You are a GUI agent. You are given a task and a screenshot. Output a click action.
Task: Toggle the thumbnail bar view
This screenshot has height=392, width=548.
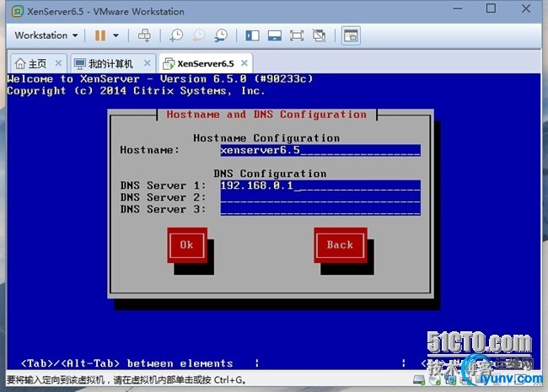(x=275, y=35)
